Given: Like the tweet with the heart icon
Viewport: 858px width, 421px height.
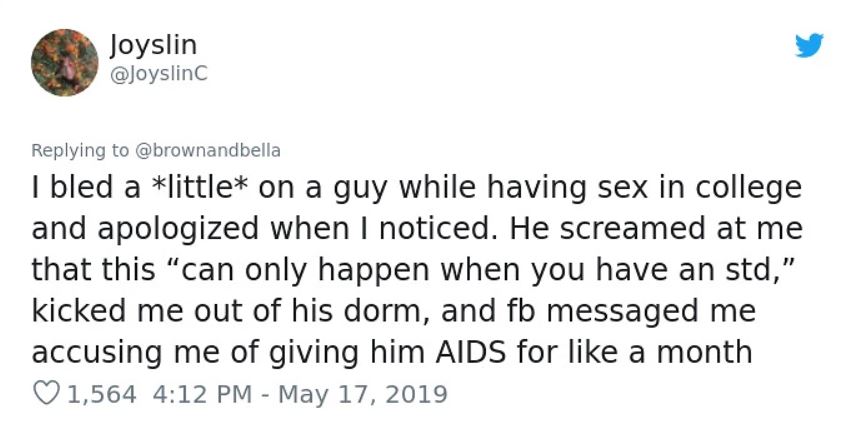Looking at the screenshot, I should coord(45,393).
